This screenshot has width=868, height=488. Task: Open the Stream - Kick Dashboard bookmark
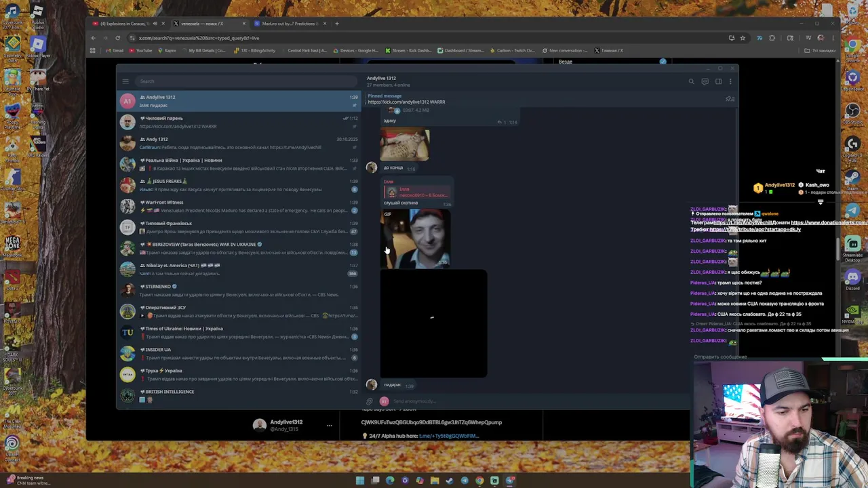tap(408, 50)
